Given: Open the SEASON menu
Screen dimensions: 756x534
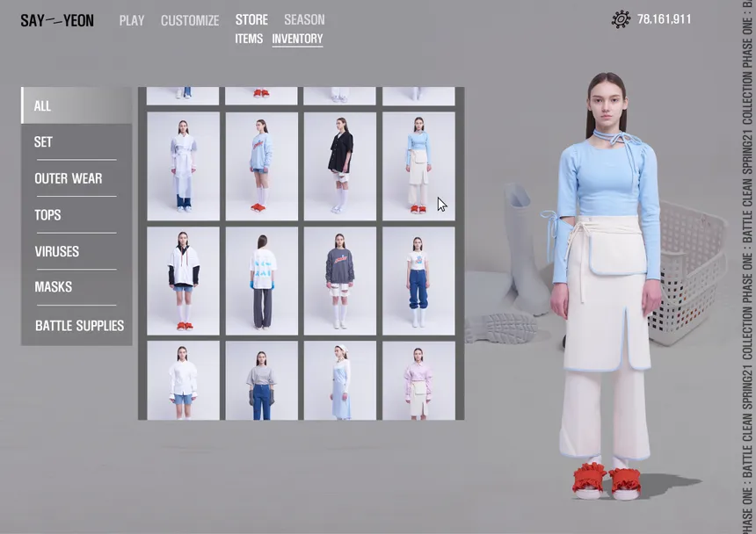Looking at the screenshot, I should 304,19.
